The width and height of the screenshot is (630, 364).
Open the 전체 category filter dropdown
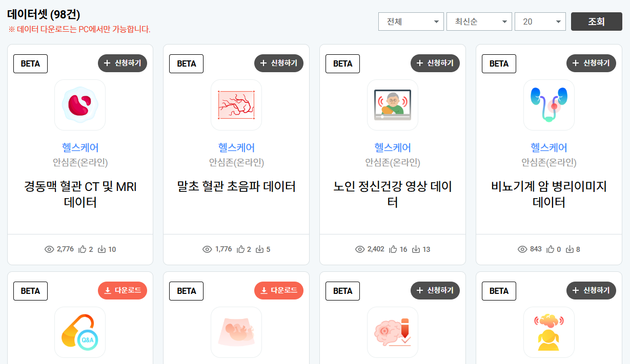tap(410, 22)
